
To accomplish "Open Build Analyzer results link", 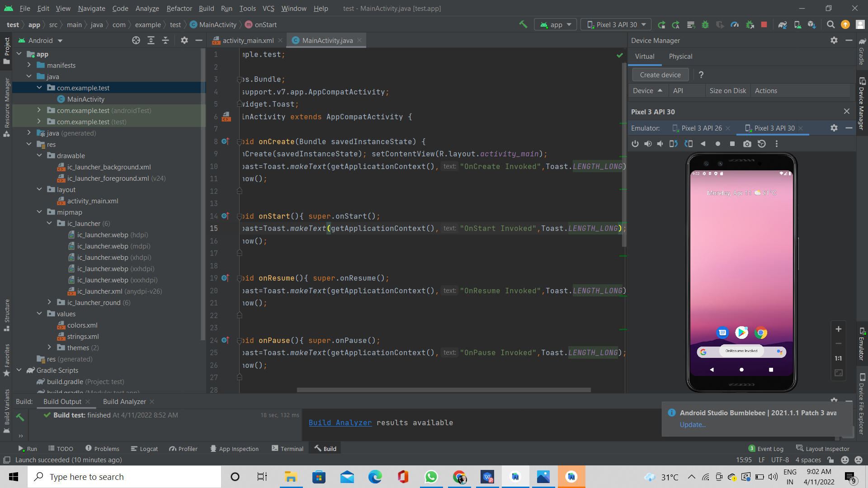I will pos(340,422).
